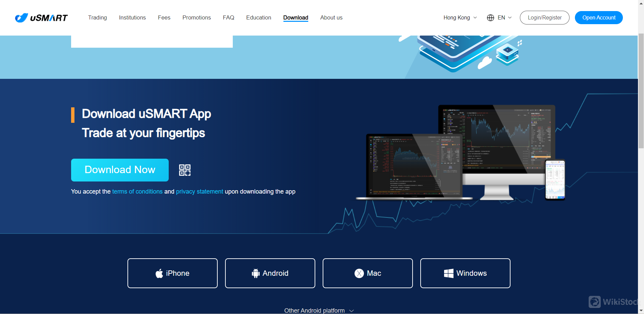This screenshot has width=644, height=314.
Task: Open the QR code icon beside Download Now
Action: pos(185,170)
